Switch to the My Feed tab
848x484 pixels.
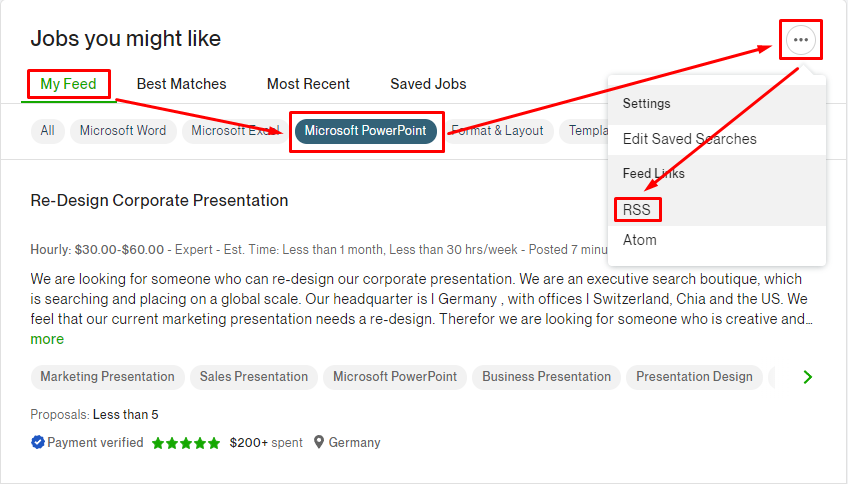(69, 84)
